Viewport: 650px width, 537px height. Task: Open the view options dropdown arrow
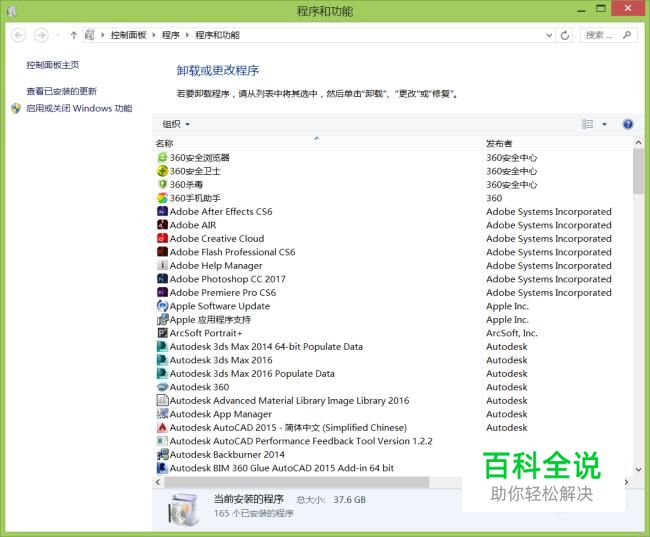pyautogui.click(x=604, y=124)
